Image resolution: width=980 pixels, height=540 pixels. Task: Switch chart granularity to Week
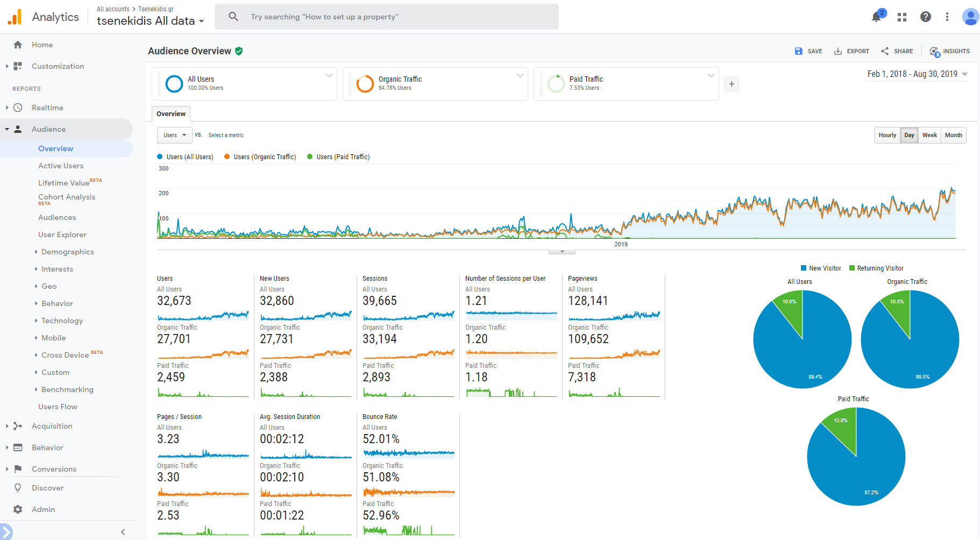click(929, 135)
